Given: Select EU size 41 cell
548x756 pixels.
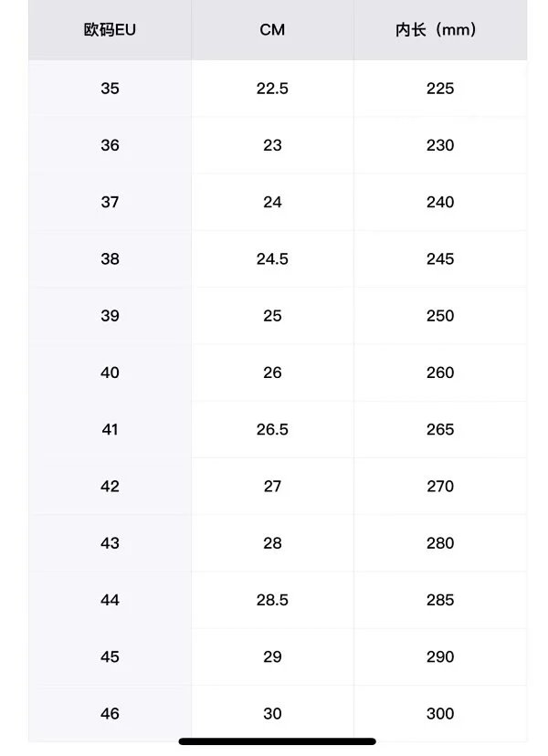Looking at the screenshot, I should pyautogui.click(x=110, y=429).
